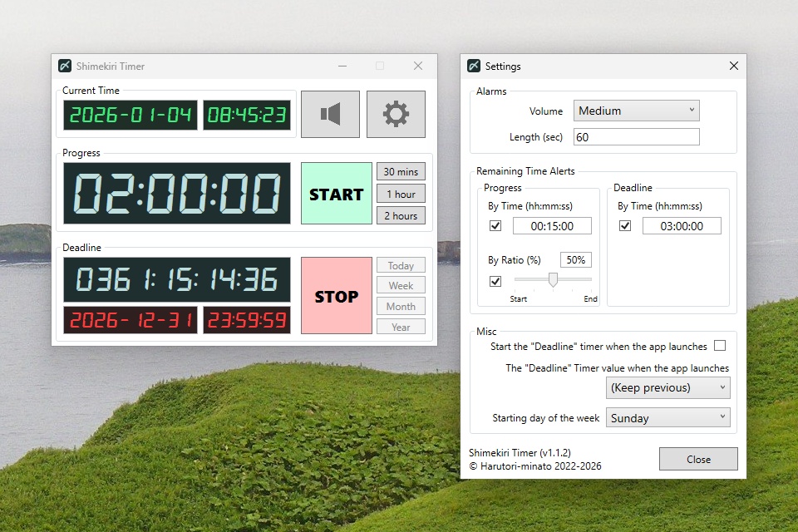The width and height of the screenshot is (798, 532).
Task: Toggle Progress By Time alert checkbox
Action: (x=495, y=225)
